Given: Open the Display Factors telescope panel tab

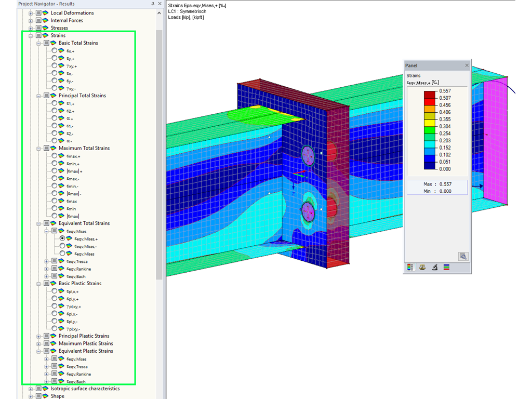Looking at the screenshot, I should [435, 267].
